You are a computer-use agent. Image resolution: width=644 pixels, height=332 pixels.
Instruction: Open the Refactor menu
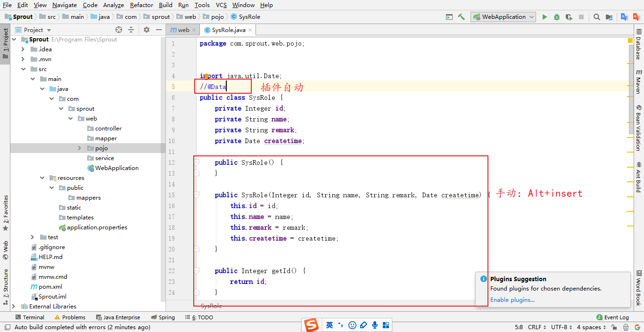pyautogui.click(x=141, y=5)
